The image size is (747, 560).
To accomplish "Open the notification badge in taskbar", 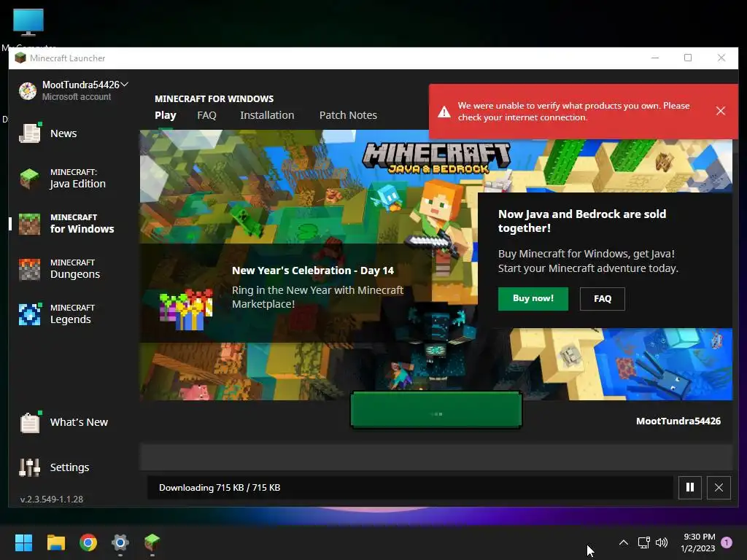I will click(x=727, y=542).
